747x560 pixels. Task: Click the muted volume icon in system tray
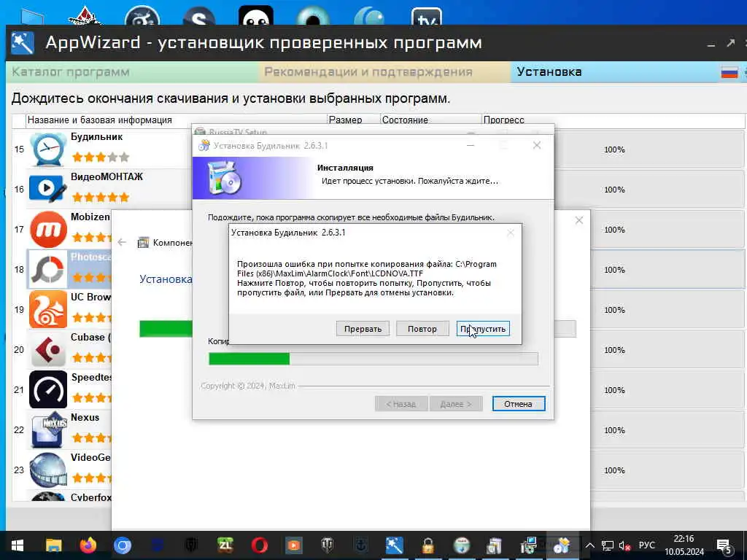coord(624,545)
